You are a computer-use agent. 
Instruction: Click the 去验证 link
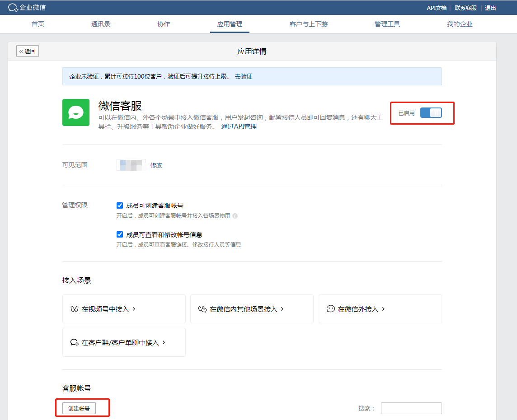click(244, 76)
